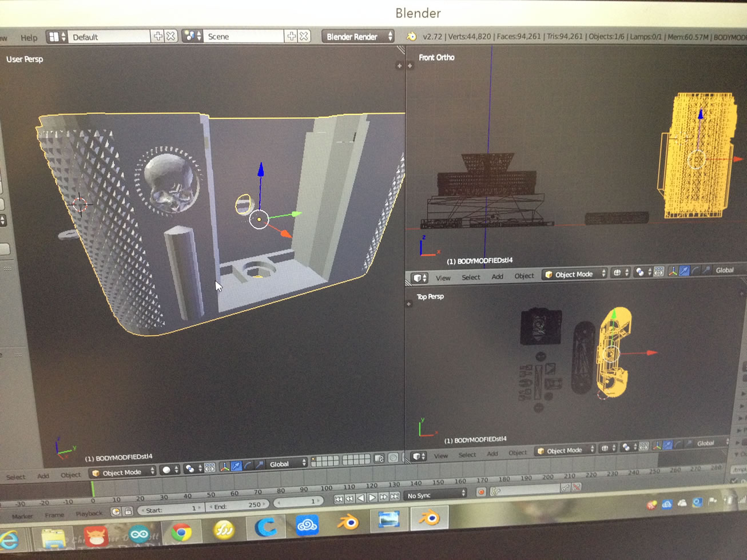Open shading dropdown in Top Persp viewport
Screen dimensions: 747x560
[607, 448]
